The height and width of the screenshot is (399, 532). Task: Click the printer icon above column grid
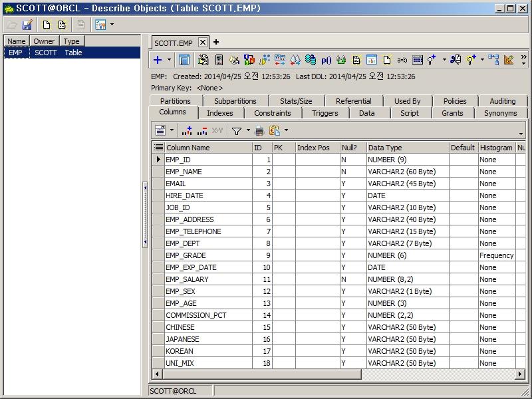click(259, 131)
